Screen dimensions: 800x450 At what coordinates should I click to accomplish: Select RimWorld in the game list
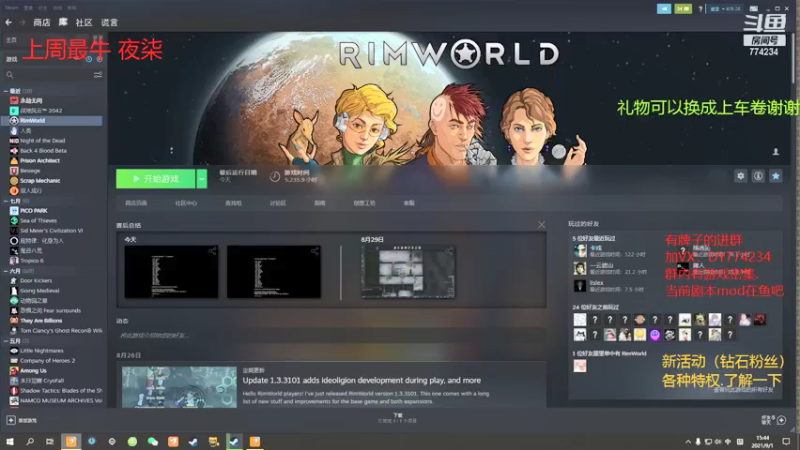(52, 120)
